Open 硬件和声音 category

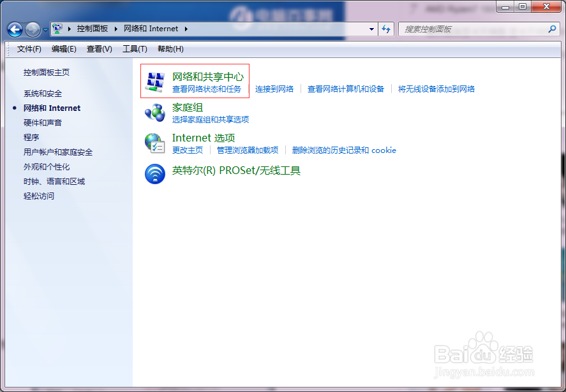tap(43, 122)
